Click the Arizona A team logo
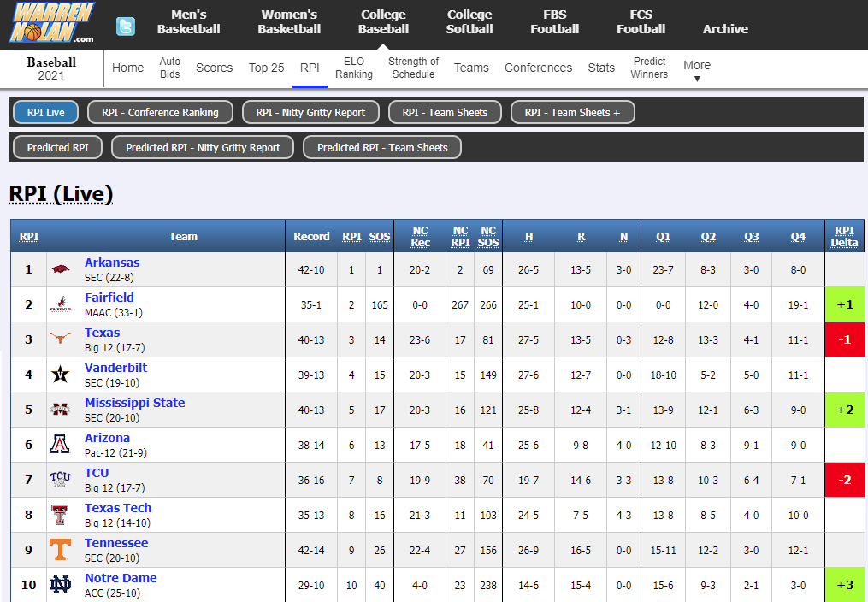Screen dimensions: 868x602 tap(61, 445)
